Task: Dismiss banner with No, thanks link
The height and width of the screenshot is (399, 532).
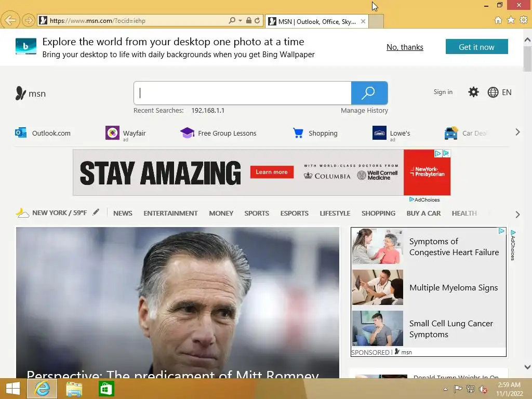Action: click(405, 47)
